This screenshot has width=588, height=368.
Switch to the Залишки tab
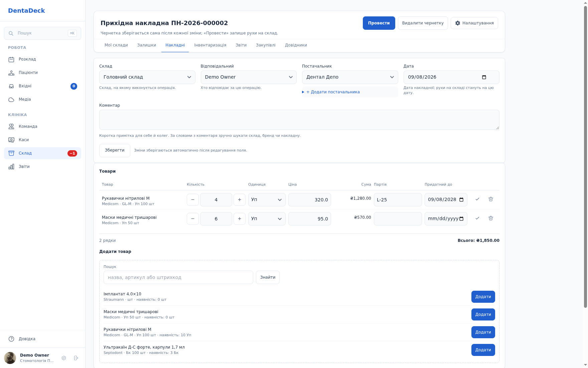147,45
